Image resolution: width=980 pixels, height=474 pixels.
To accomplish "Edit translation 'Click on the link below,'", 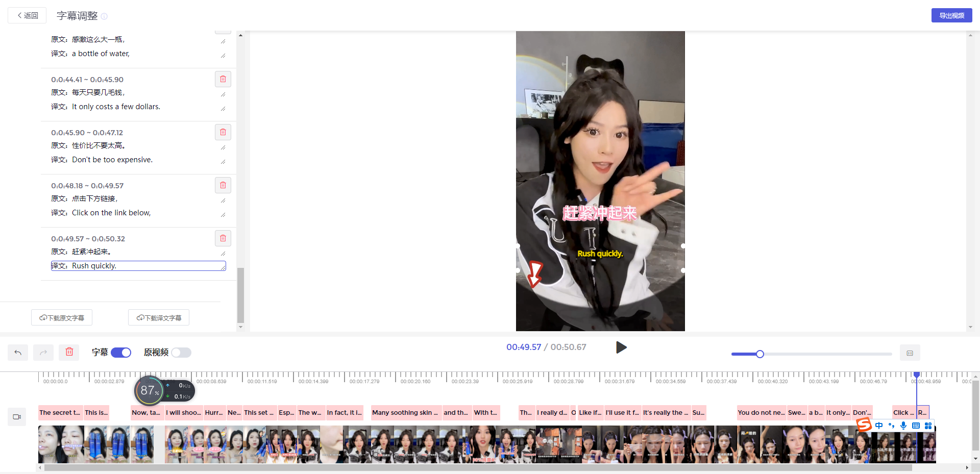I will (x=138, y=213).
